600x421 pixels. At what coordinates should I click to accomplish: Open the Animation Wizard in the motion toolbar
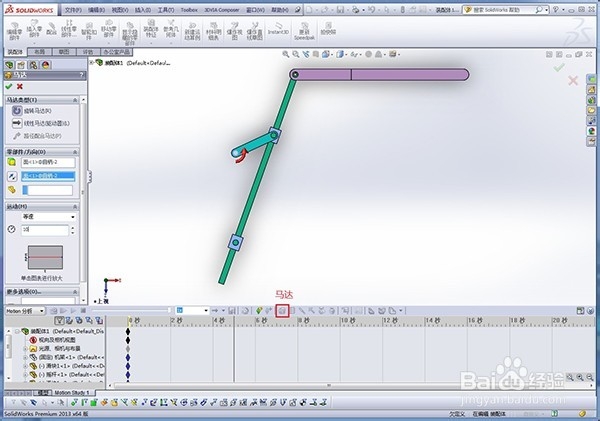pos(246,311)
